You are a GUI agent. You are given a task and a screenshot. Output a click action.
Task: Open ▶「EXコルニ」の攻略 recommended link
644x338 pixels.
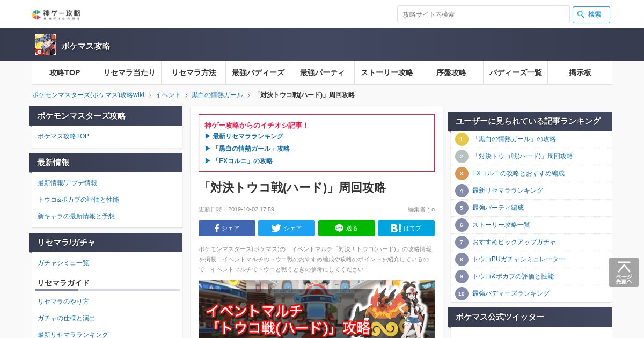pos(239,161)
